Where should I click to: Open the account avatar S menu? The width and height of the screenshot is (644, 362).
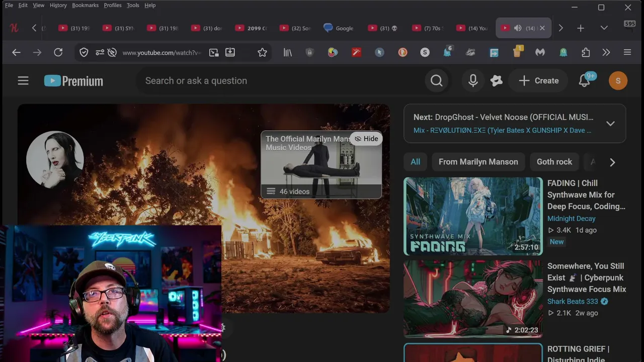coord(618,80)
